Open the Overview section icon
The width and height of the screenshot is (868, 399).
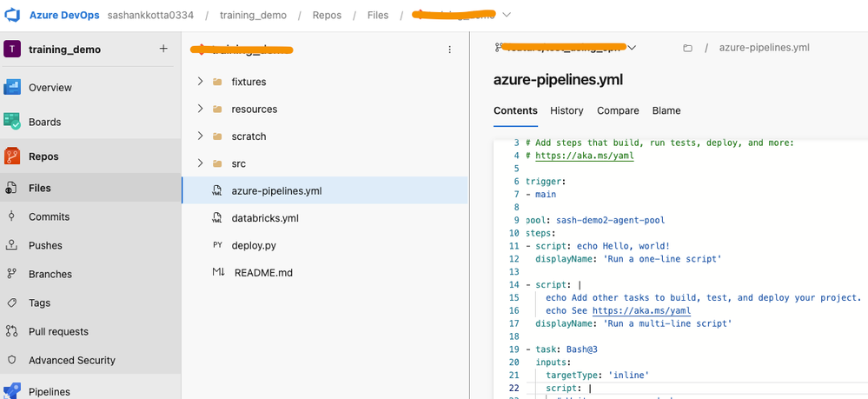tap(12, 88)
